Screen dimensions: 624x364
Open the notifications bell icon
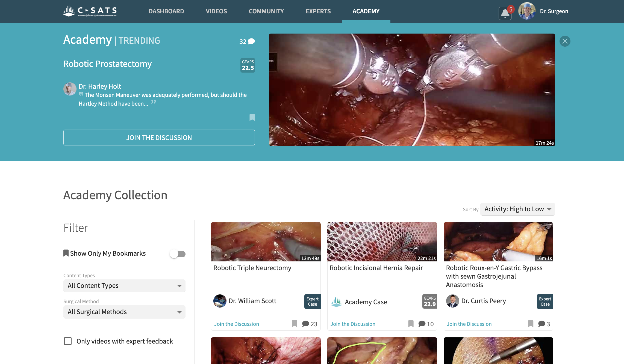[505, 13]
